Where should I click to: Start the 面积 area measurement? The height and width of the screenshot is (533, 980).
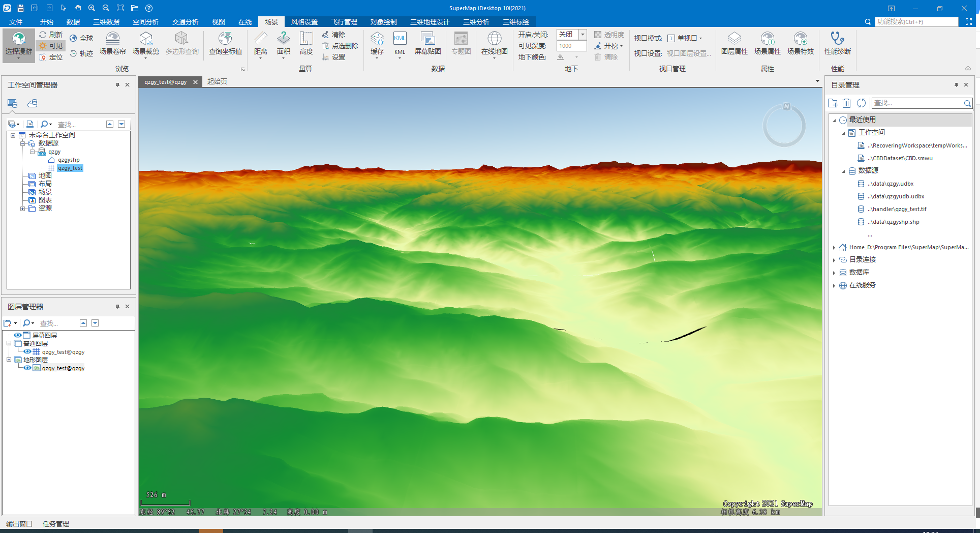click(x=284, y=45)
